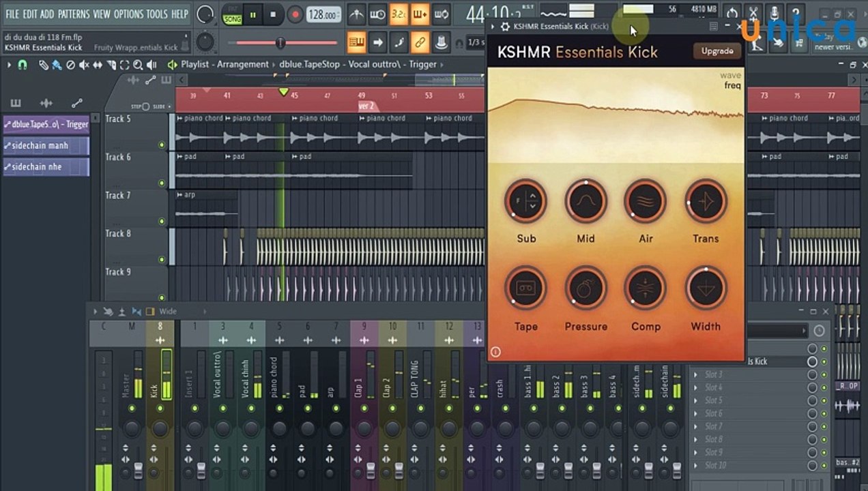Viewport: 868px width, 491px height.
Task: Click the Trans knob in KSHMR plugin
Action: pyautogui.click(x=706, y=200)
